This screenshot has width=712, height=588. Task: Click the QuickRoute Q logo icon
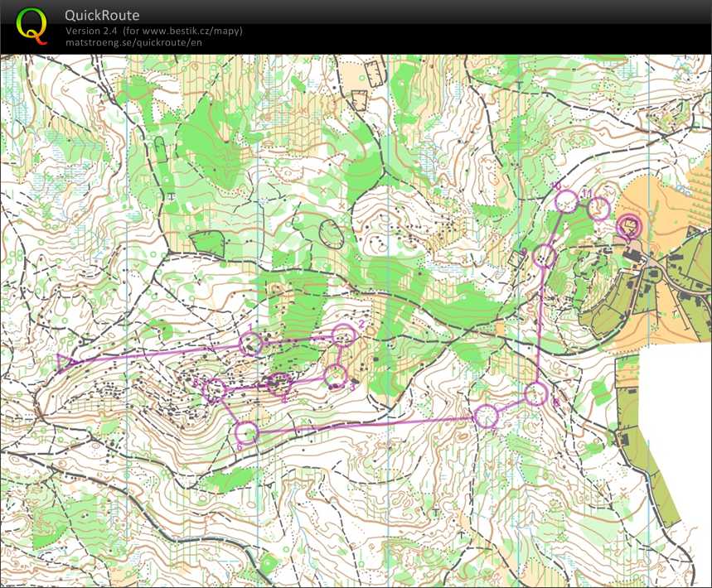(31, 25)
